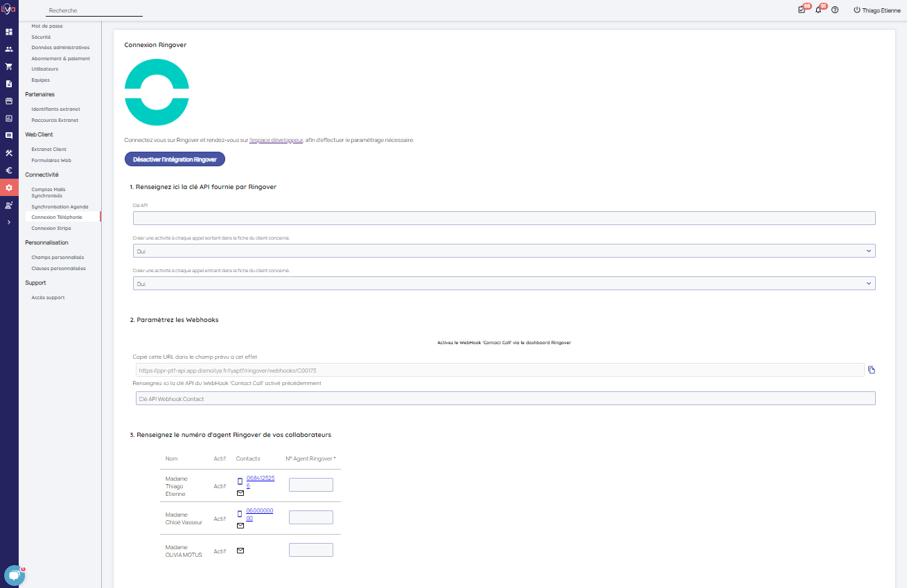Open the dashboard grid icon in sidebar
Viewport: 907px width, 588px height.
(x=9, y=32)
